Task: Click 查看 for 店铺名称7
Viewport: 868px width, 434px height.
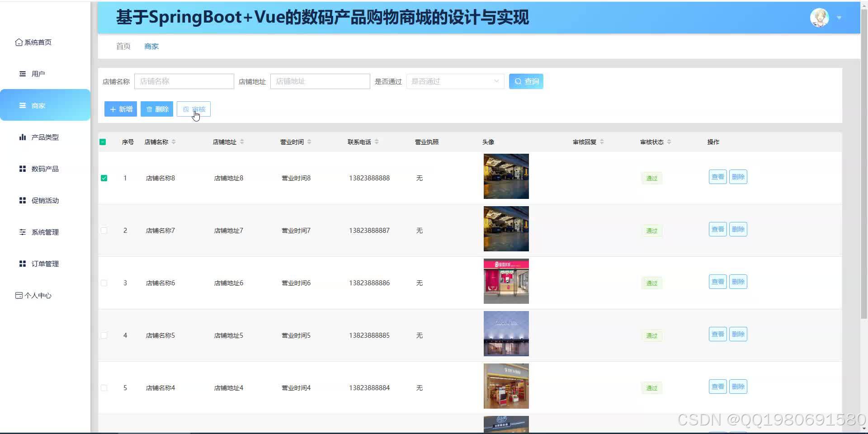Action: click(x=717, y=229)
